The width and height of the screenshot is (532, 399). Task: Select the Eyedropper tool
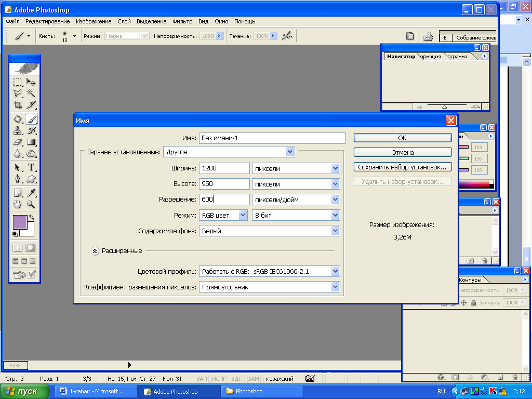31,193
